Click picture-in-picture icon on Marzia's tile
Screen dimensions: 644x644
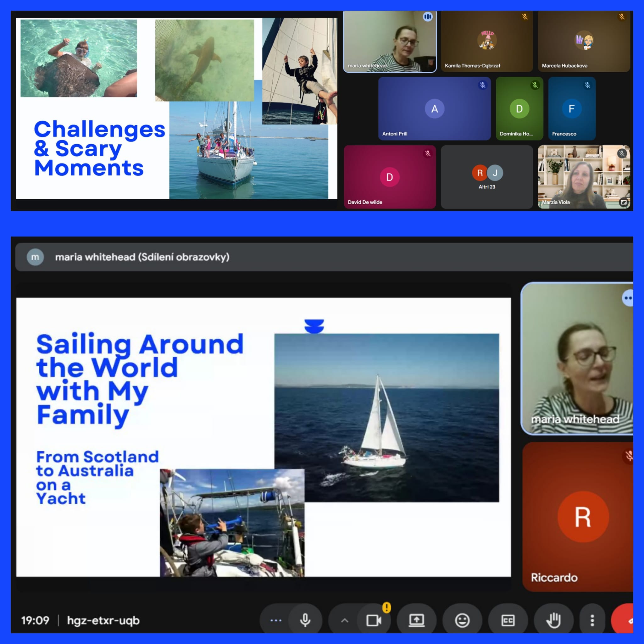[623, 202]
